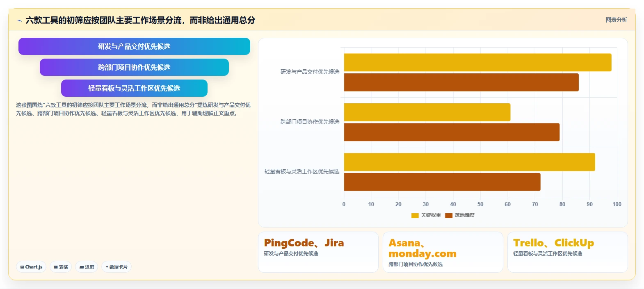Toggle the 落地难度 legend item
Image resolution: width=644 pixels, height=289 pixels.
460,215
